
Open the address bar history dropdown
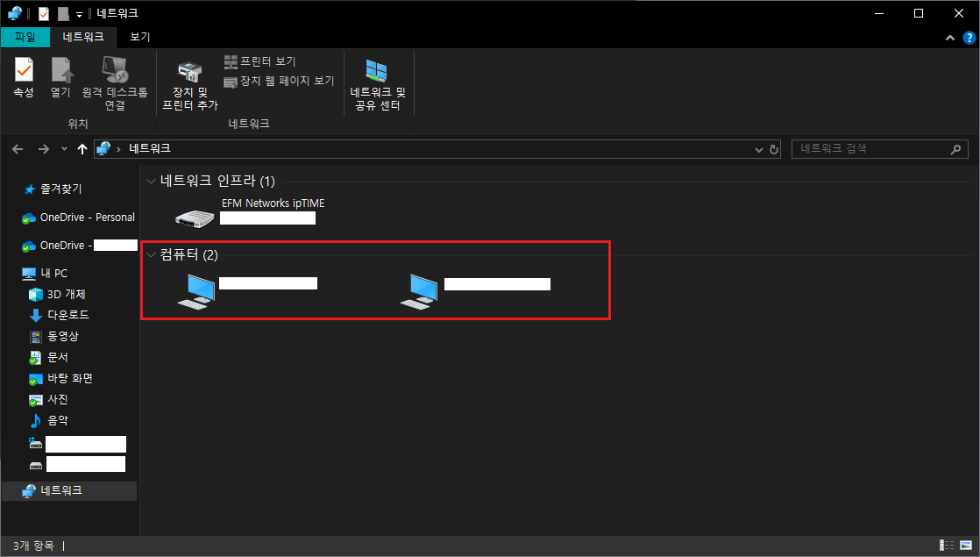[759, 149]
